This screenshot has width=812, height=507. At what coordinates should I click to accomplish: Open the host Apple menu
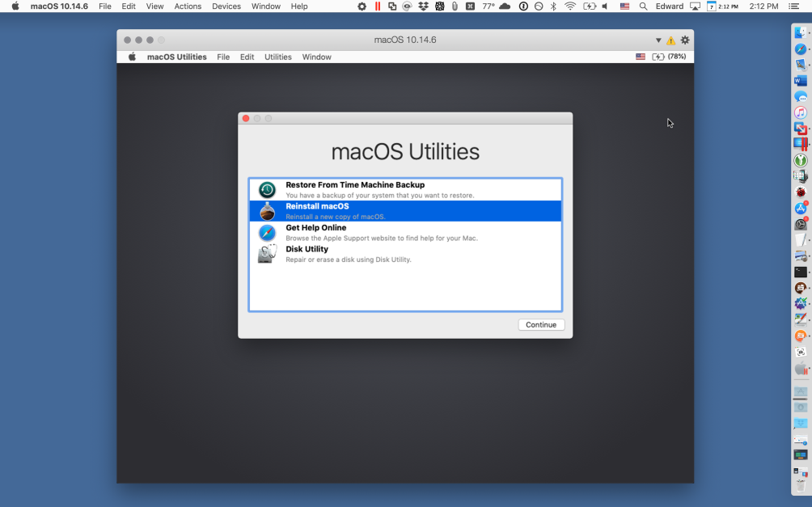click(x=15, y=6)
